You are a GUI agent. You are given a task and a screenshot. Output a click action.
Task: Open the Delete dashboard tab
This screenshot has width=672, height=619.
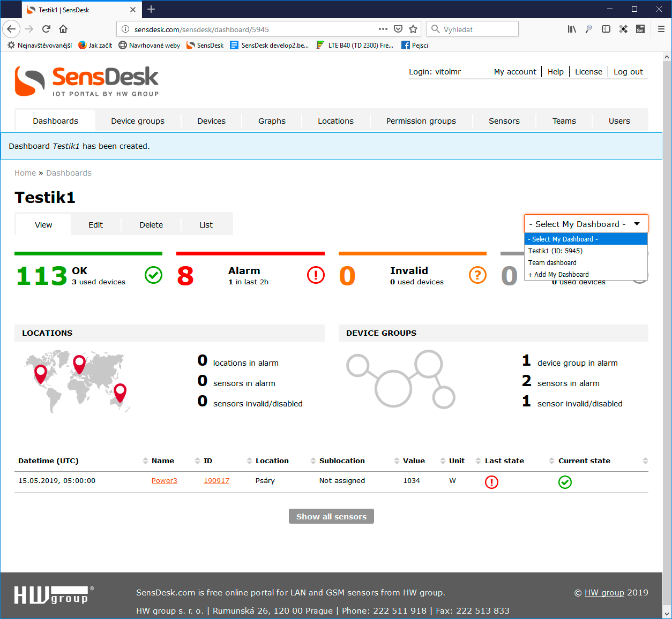(x=151, y=225)
